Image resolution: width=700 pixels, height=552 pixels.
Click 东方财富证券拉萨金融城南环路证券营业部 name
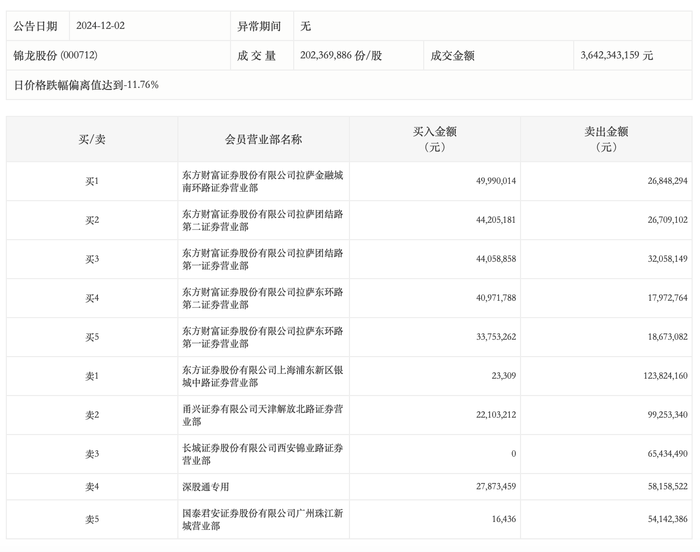tap(262, 181)
